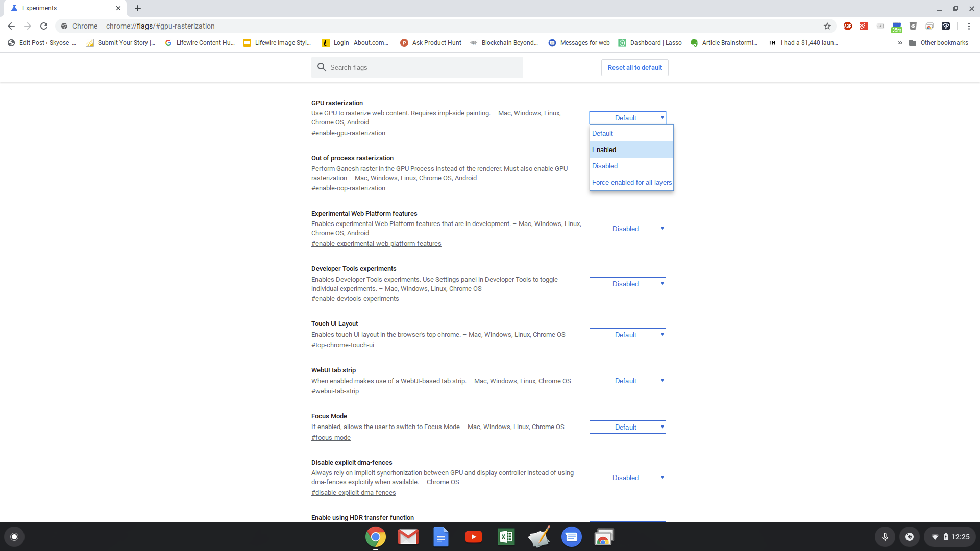Open Gmail icon in taskbar
Viewport: 980px width, 551px height.
pos(407,537)
